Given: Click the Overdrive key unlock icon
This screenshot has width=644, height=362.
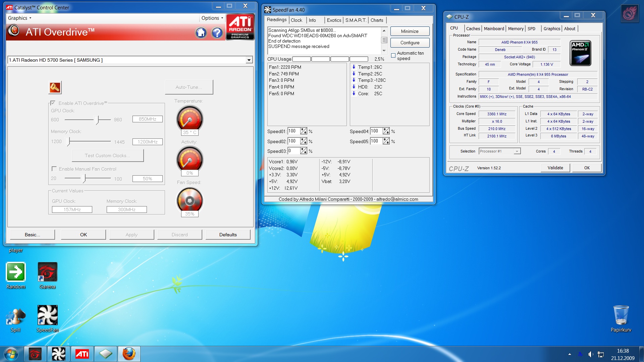Looking at the screenshot, I should (x=55, y=87).
